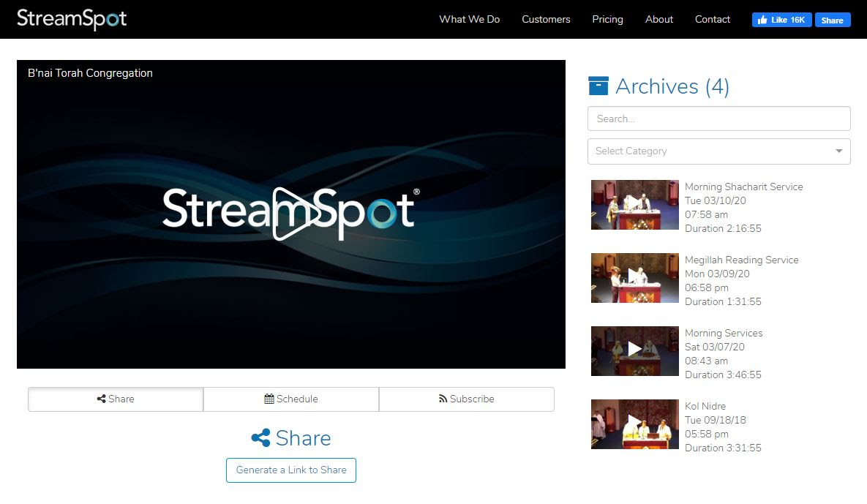Click the Duration 1:31:55 text

724,301
